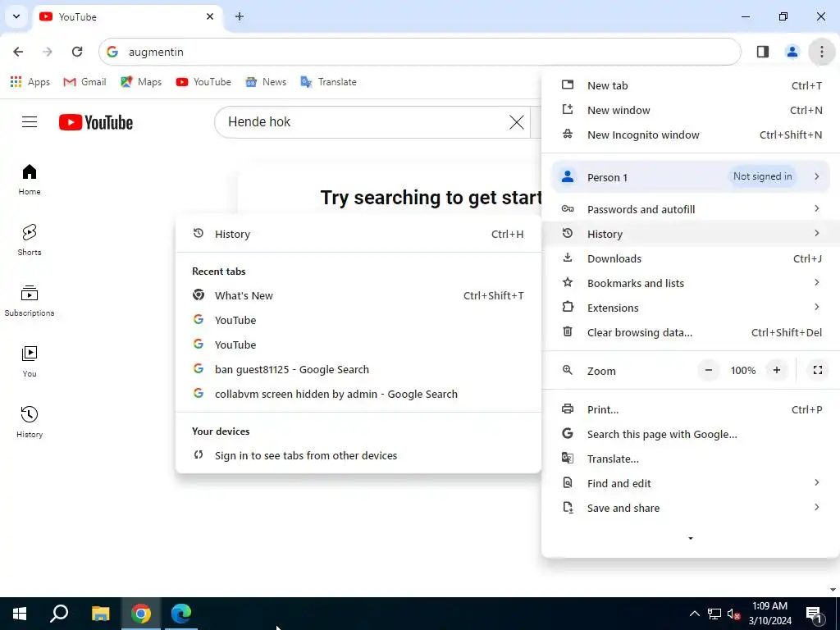Select New window menu item
Screen dimensions: 840x630
pos(691,110)
